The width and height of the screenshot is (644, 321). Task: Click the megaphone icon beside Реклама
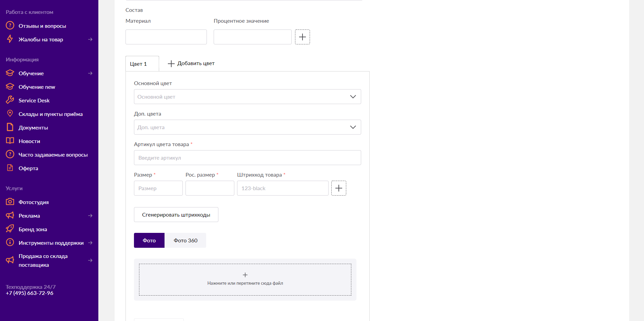[x=10, y=215]
